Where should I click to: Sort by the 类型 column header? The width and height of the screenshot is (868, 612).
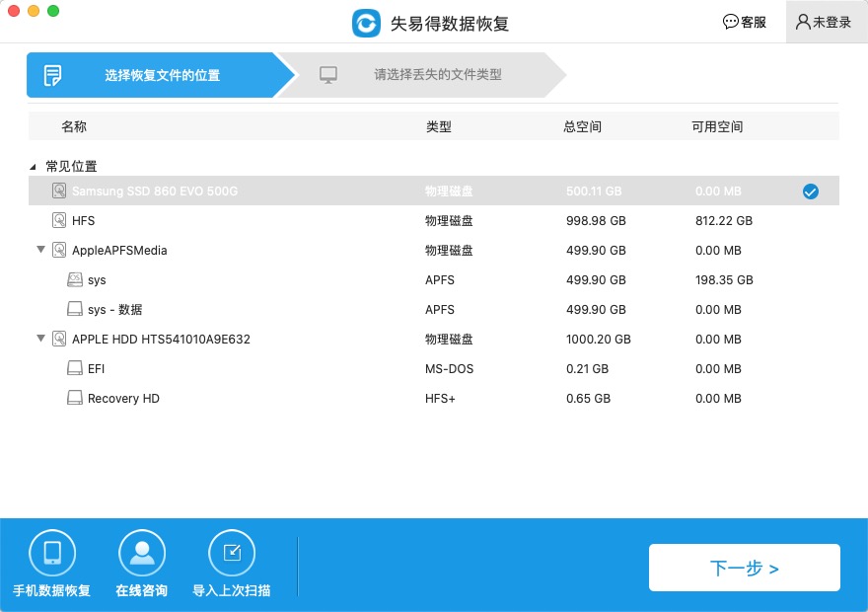(438, 126)
